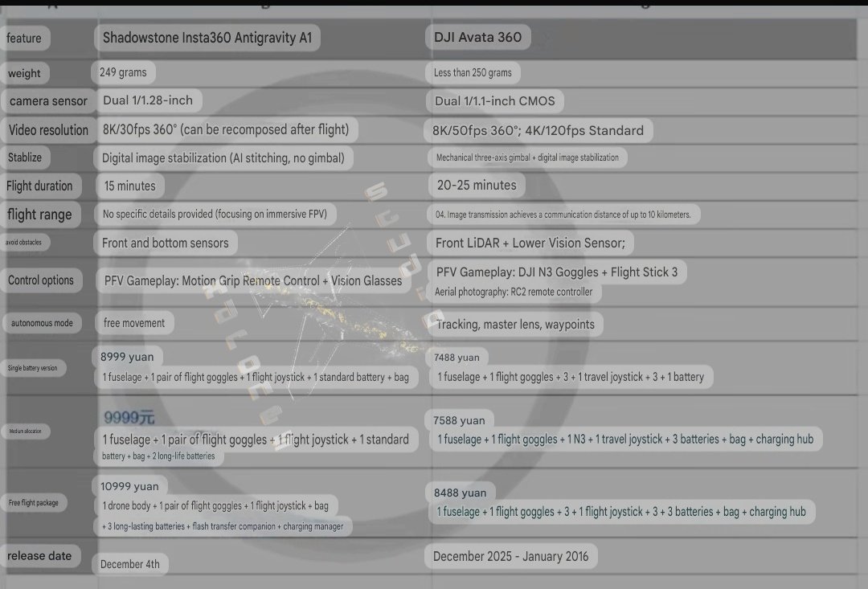
Task: Click 'Shadowstone Insta360 Antigravity A1' header
Action: (207, 38)
